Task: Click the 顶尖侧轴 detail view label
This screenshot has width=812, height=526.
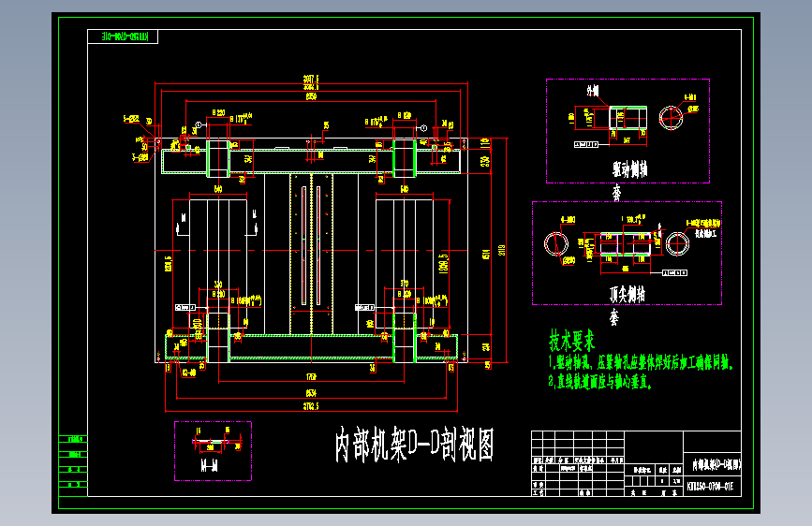Action: coord(627,294)
